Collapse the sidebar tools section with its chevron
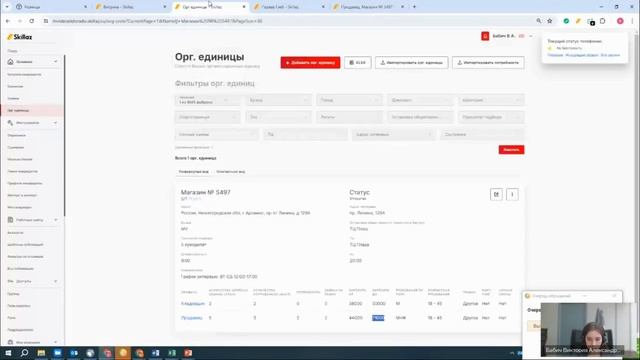This screenshot has width=640, height=360. 56,122
